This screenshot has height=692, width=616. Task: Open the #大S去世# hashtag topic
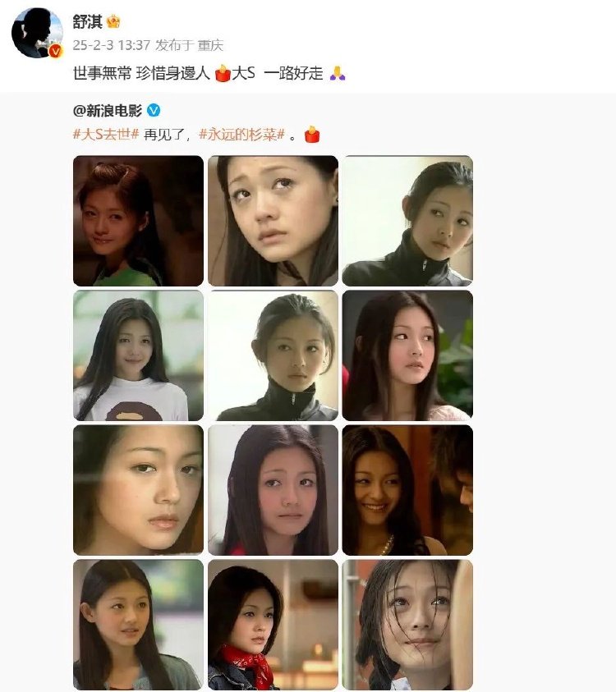106,134
